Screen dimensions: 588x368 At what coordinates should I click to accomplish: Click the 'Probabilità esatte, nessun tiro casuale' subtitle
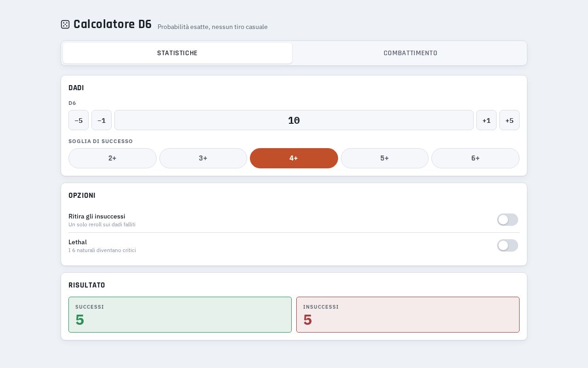point(213,27)
